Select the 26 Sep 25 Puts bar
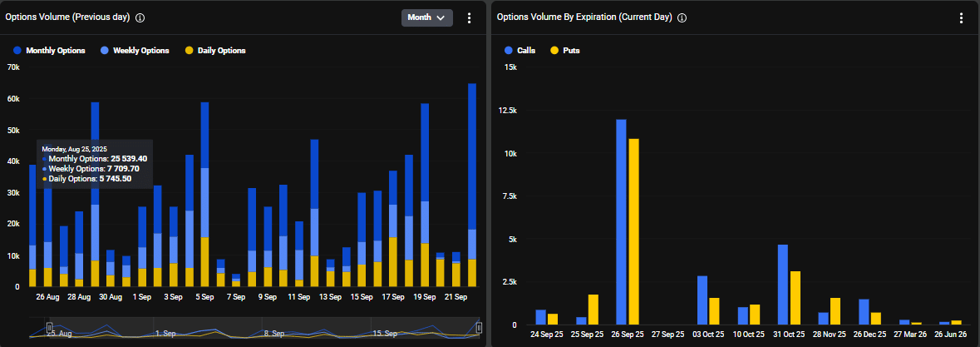The width and height of the screenshot is (980, 347). pos(633,231)
